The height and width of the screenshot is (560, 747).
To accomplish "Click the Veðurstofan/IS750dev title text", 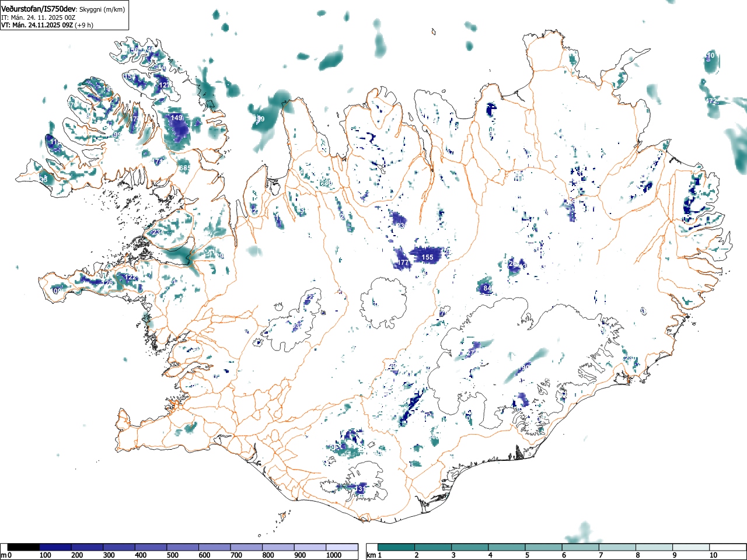I will 39,8.
